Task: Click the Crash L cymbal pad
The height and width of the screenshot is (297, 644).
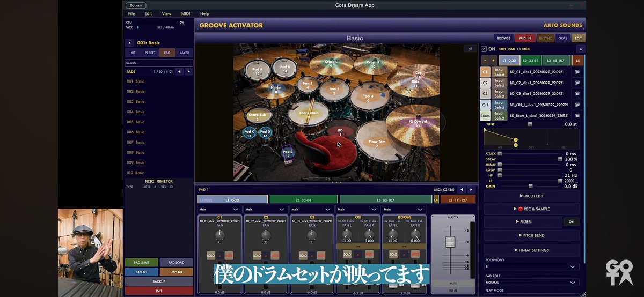Action: (x=331, y=63)
